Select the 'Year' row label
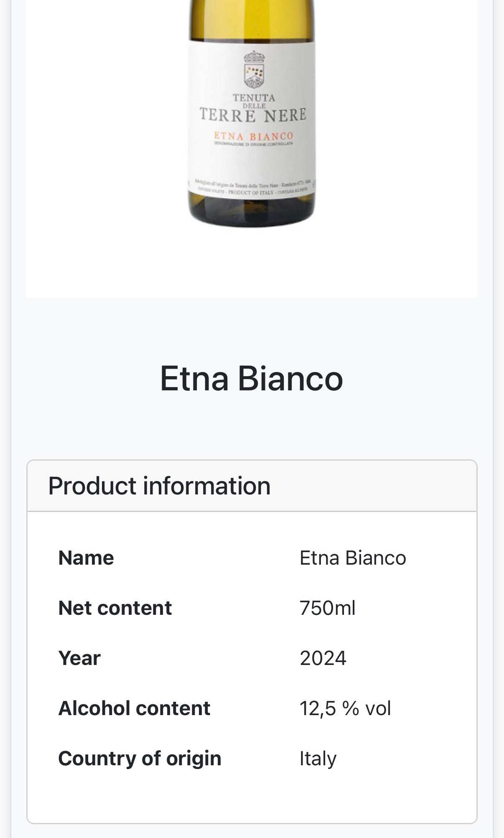Image resolution: width=504 pixels, height=838 pixels. click(x=79, y=658)
